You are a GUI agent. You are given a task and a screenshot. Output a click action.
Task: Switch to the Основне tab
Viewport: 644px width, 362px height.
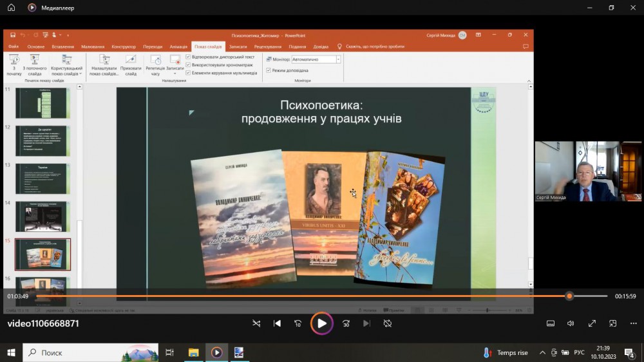35,46
